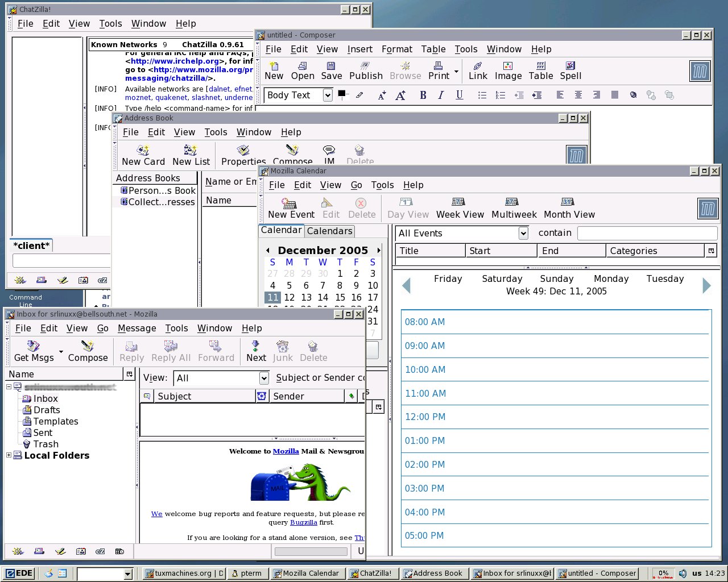Switch to Calendars tab in Mozilla Calendar
Viewport: 728px width, 582px height.
point(329,231)
